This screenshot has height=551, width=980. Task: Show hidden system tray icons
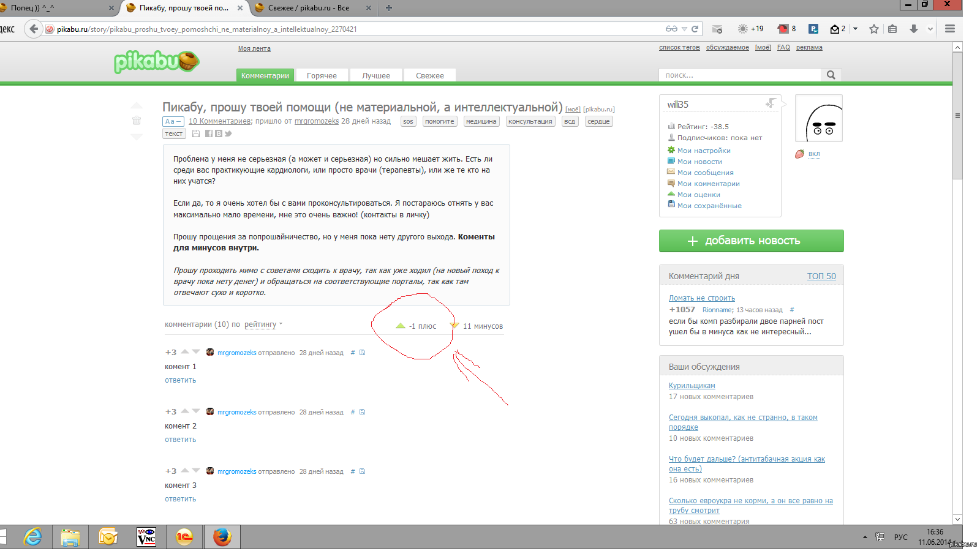[x=865, y=537]
